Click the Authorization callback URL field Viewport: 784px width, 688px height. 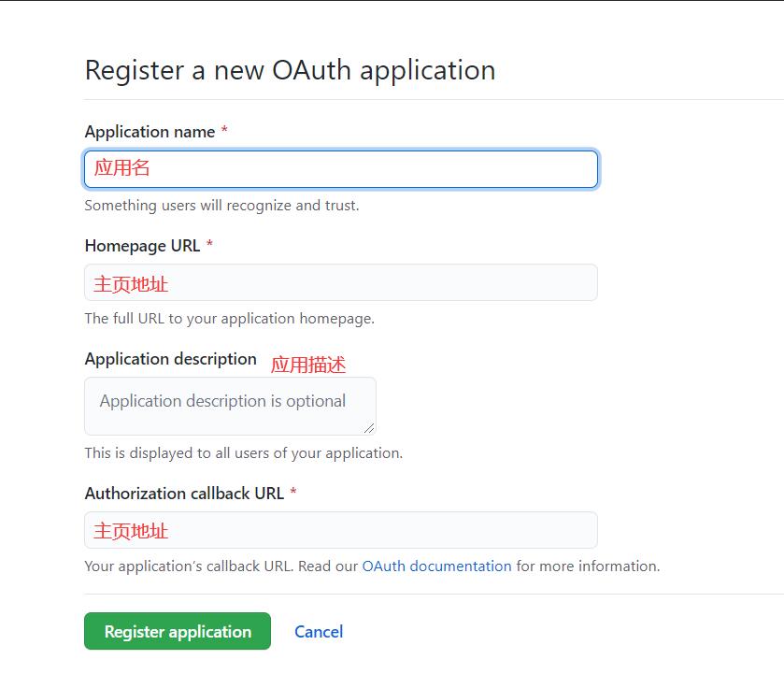click(x=341, y=529)
